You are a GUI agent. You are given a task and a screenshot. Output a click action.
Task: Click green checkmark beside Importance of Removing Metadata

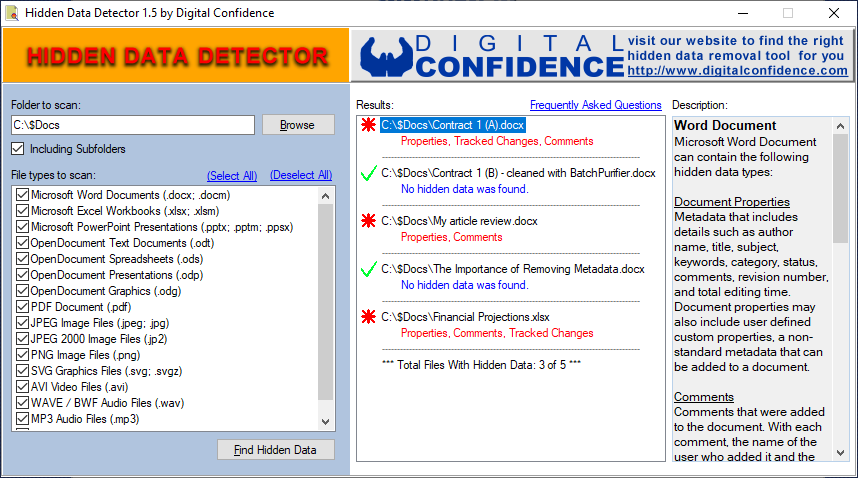[x=369, y=269]
